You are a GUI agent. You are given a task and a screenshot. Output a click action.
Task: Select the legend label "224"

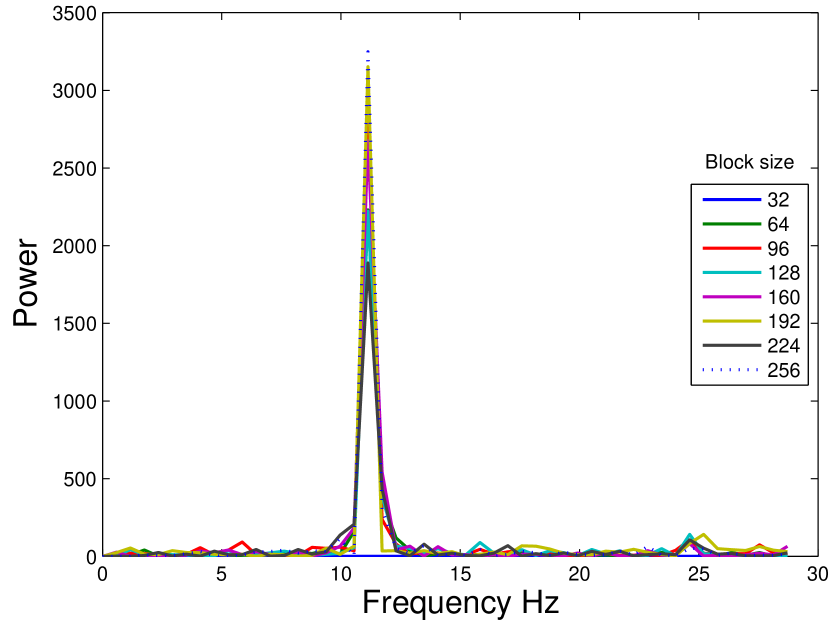pos(783,346)
